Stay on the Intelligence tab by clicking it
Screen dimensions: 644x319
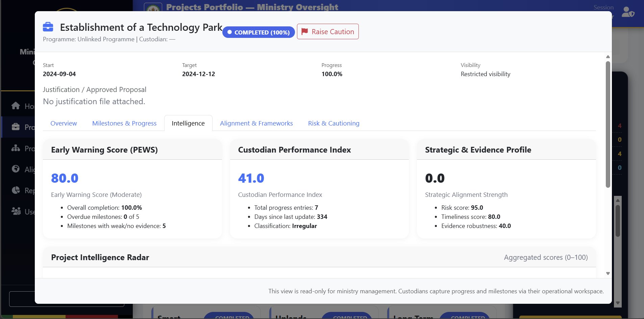pos(188,123)
